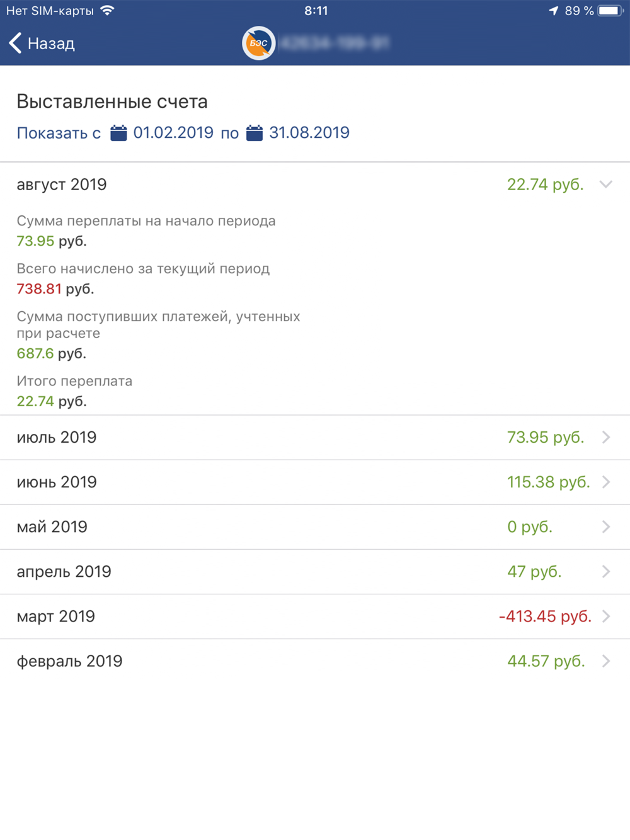Change end date 31.08.2019
This screenshot has height=840, width=630.
(309, 133)
